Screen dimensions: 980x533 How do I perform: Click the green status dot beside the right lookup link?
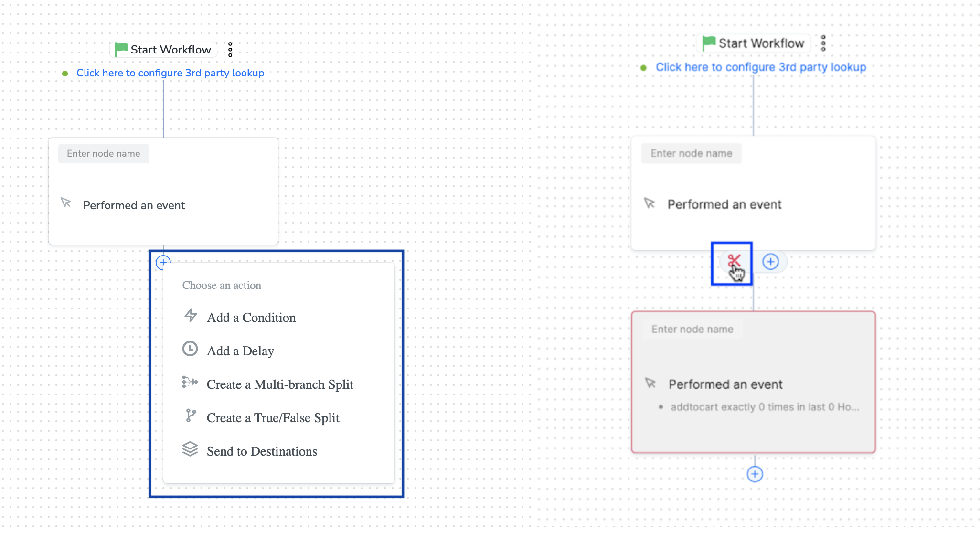643,68
